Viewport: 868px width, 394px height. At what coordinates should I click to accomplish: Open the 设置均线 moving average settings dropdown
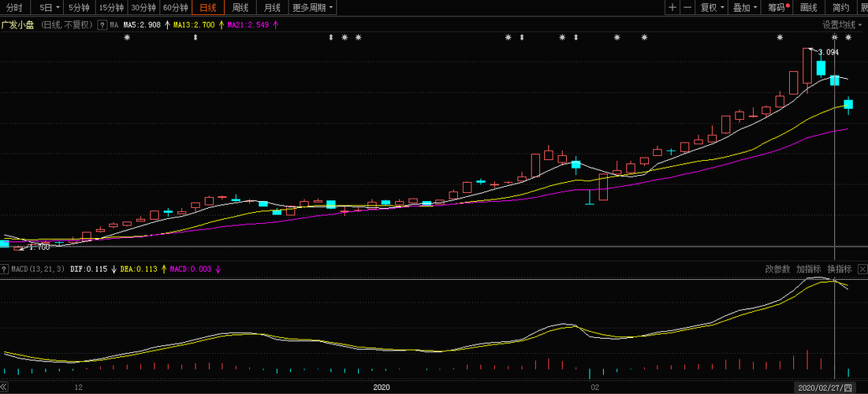(843, 25)
